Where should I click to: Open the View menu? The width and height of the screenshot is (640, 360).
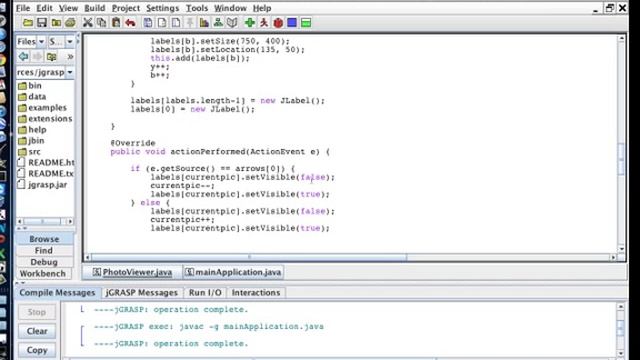point(68,8)
